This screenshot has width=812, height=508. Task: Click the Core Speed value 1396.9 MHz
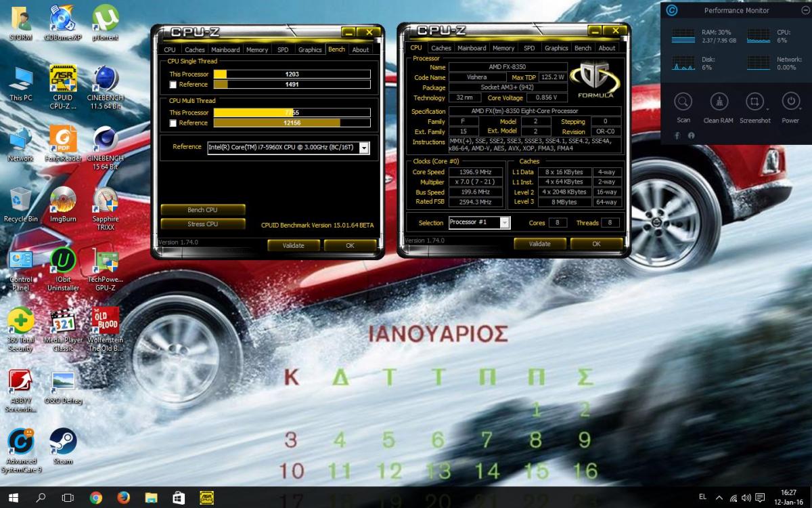(476, 172)
